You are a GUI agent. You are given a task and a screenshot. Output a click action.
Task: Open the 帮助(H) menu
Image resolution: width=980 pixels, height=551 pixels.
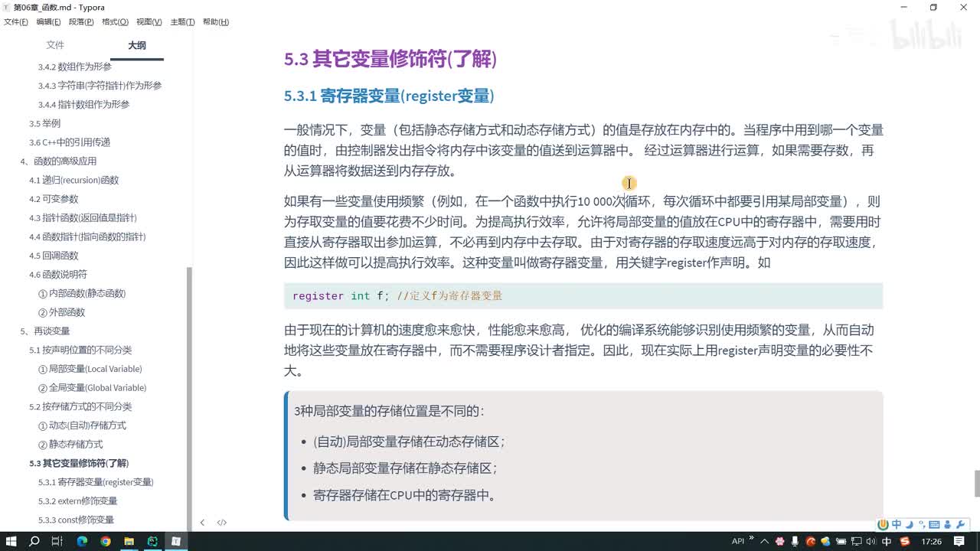[x=216, y=22]
